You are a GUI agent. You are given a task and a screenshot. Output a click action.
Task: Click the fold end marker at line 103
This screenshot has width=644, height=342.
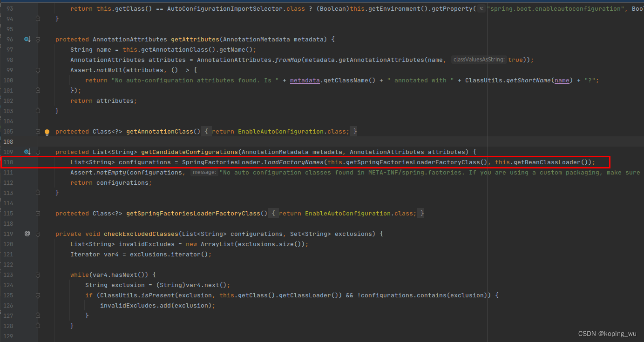click(x=38, y=111)
